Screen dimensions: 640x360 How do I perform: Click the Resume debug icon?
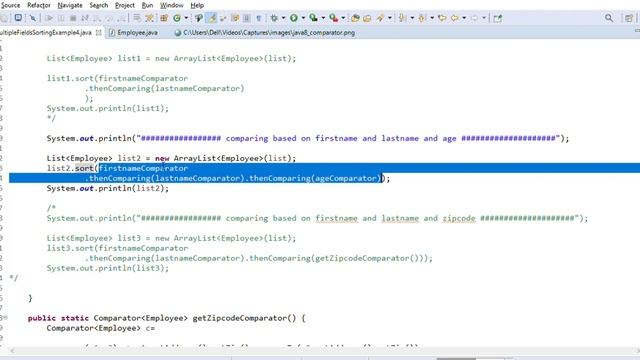tap(49, 18)
